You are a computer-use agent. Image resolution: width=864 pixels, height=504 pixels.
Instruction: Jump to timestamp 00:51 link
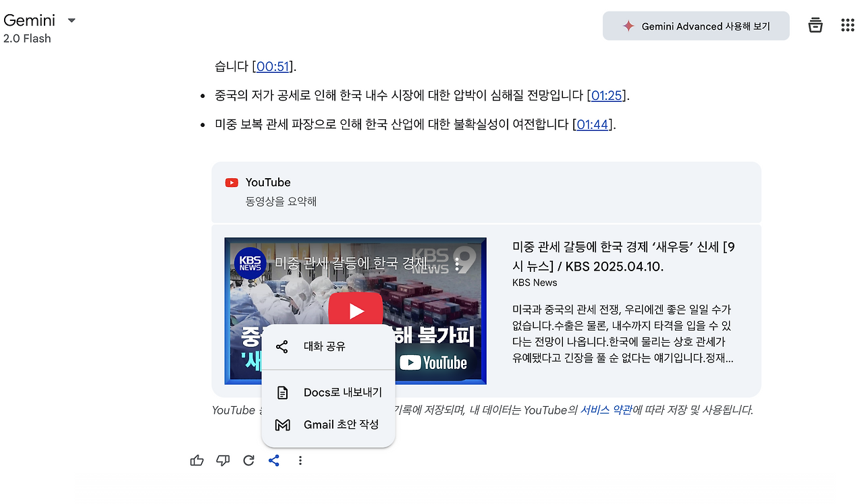pos(273,67)
